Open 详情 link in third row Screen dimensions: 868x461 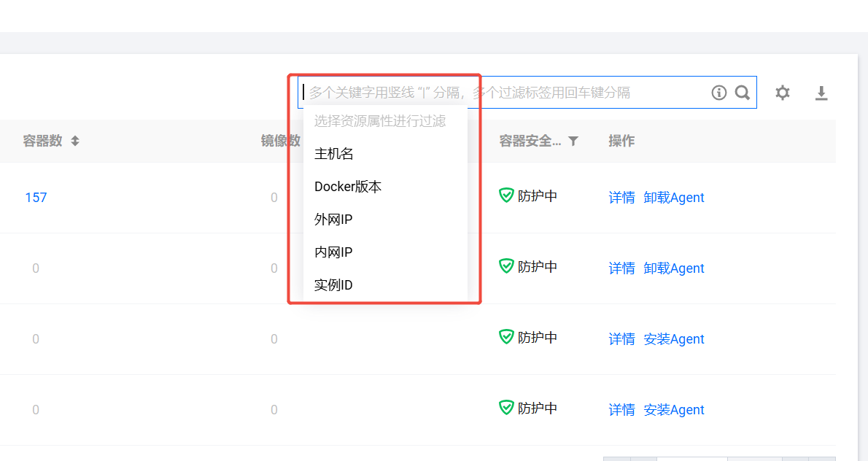tap(621, 339)
